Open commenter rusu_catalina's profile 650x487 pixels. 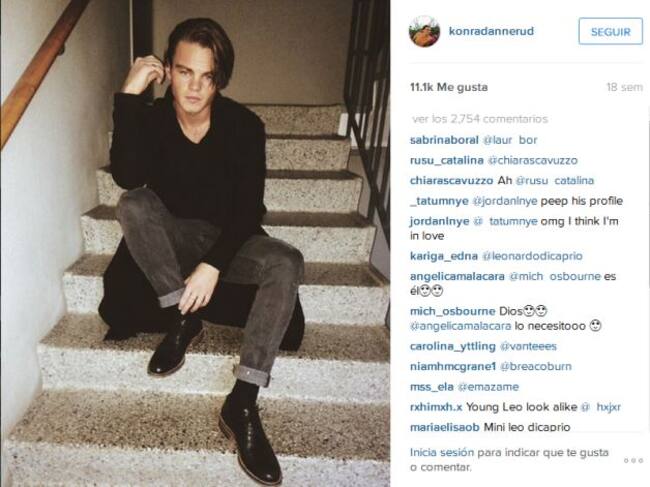(x=446, y=160)
